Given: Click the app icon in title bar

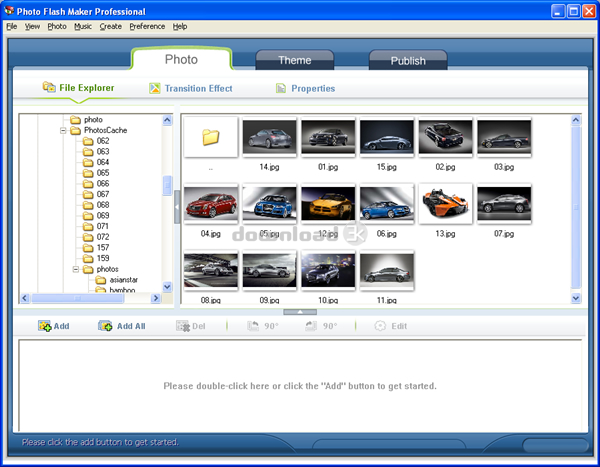Looking at the screenshot, I should [x=9, y=11].
